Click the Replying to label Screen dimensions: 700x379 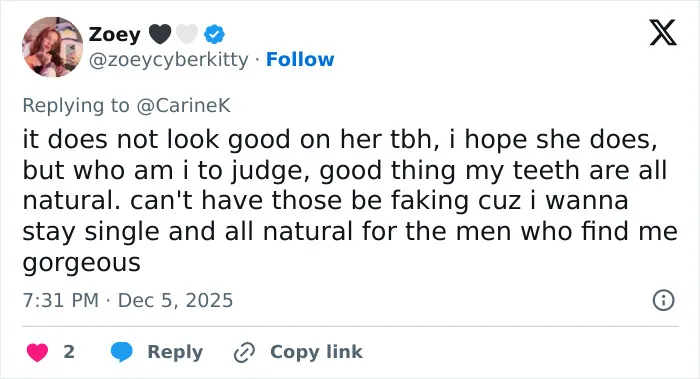pyautogui.click(x=76, y=105)
